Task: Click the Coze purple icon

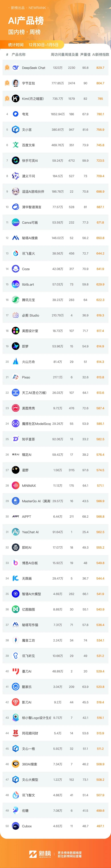Action: pyautogui.click(x=15, y=269)
